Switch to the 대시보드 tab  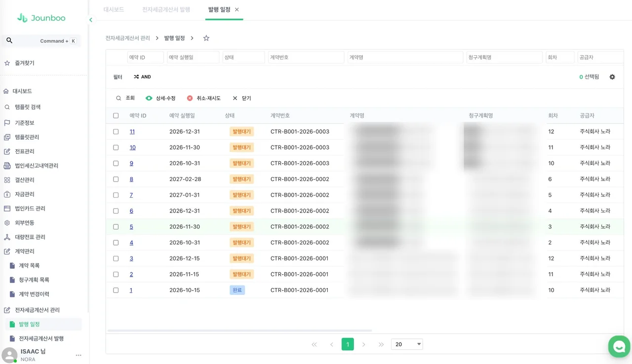(x=114, y=9)
